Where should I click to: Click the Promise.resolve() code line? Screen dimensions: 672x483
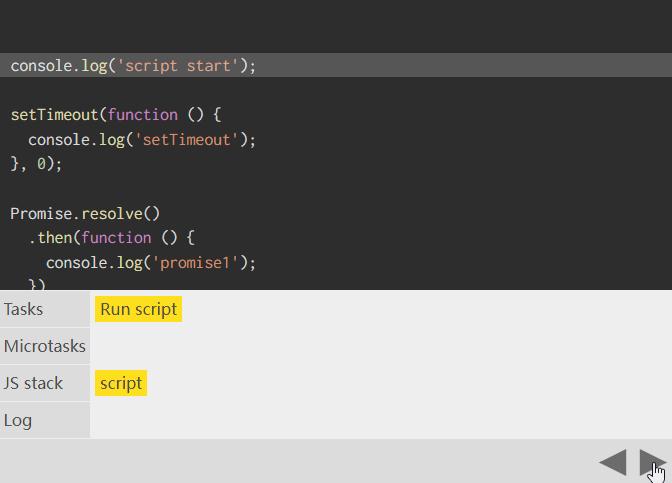click(x=85, y=213)
